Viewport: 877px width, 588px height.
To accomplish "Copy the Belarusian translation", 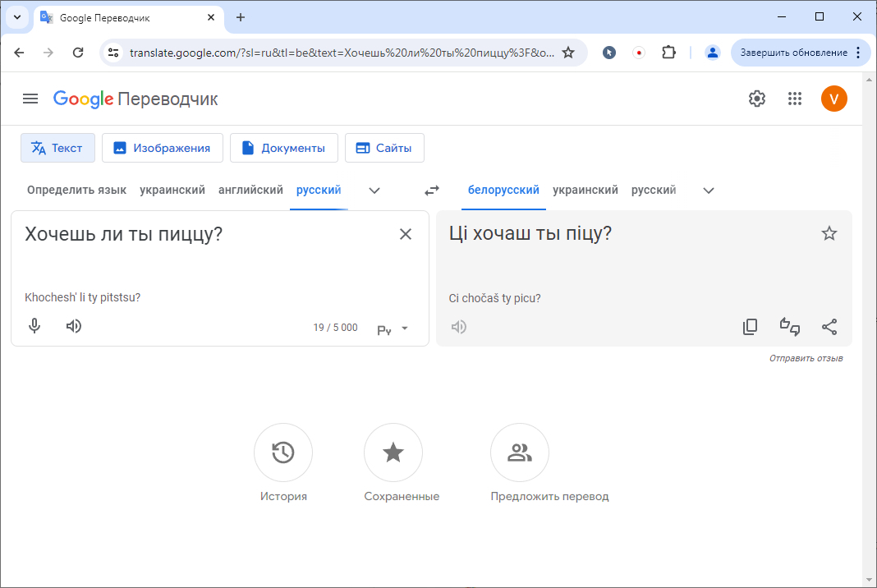I will [750, 327].
